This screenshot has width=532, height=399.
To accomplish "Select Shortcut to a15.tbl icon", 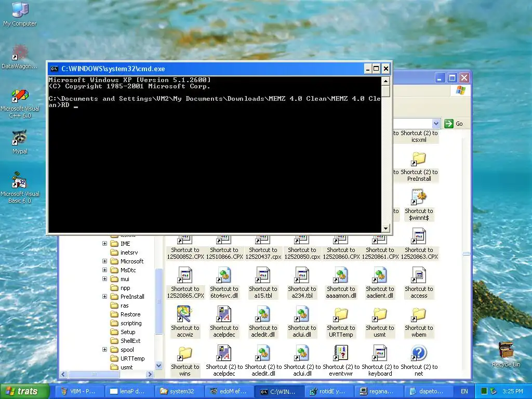I will tap(263, 283).
